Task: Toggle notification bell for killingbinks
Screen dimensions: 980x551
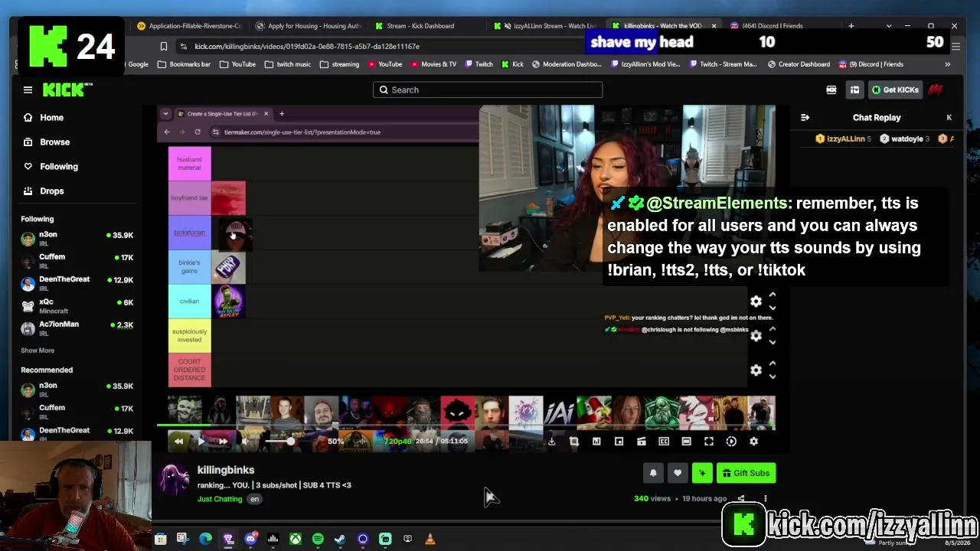Action: [x=653, y=473]
